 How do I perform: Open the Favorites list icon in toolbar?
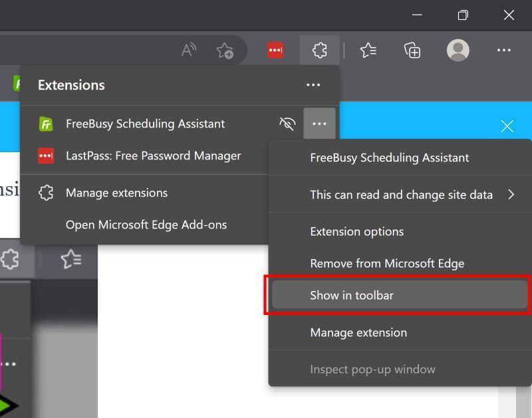click(x=368, y=51)
